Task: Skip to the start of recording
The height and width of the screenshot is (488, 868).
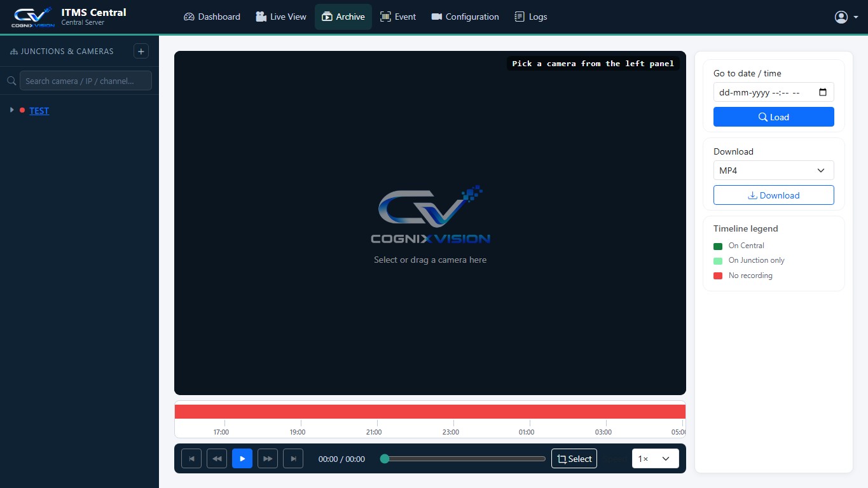Action: 191,459
